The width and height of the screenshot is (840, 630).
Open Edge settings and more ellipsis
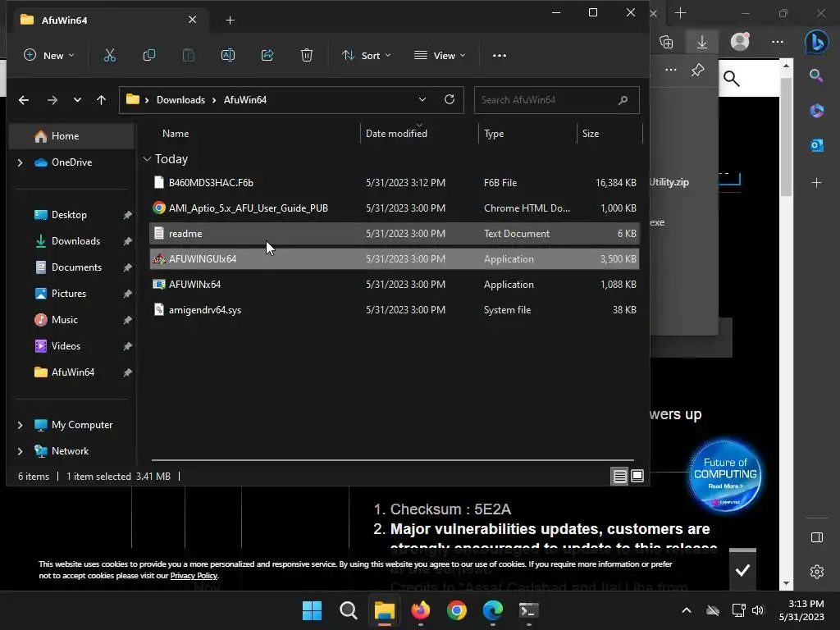[x=778, y=42]
